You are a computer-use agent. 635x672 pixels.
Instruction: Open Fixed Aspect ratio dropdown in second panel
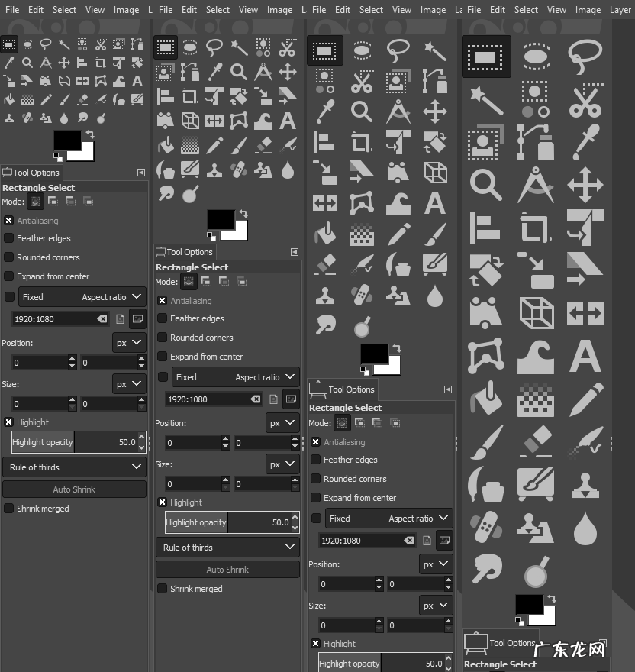coord(235,377)
